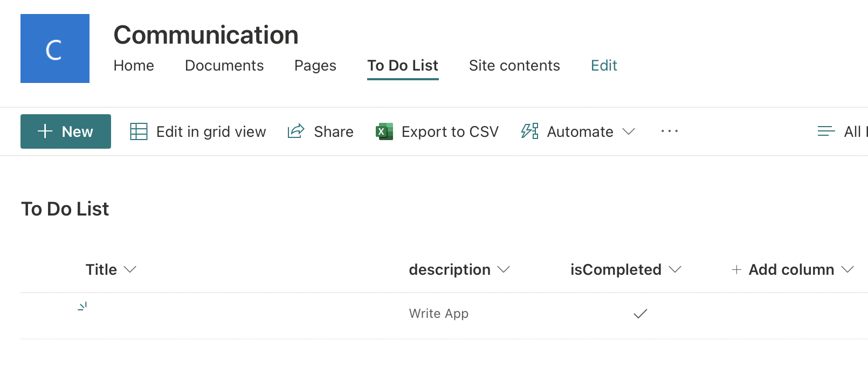Switch to the Site contents tab
Image resolution: width=868 pixels, height=389 pixels.
[514, 66]
